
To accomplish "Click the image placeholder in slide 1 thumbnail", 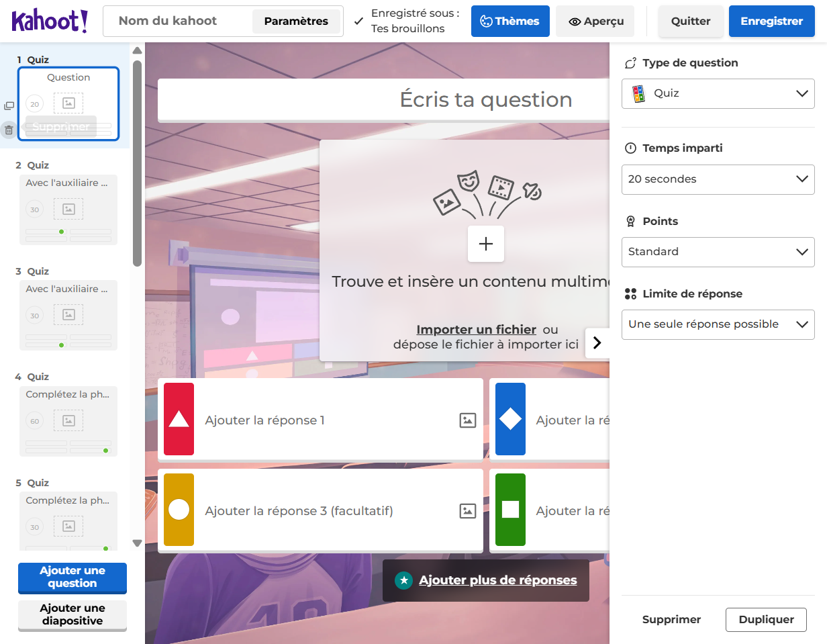I will tap(68, 103).
